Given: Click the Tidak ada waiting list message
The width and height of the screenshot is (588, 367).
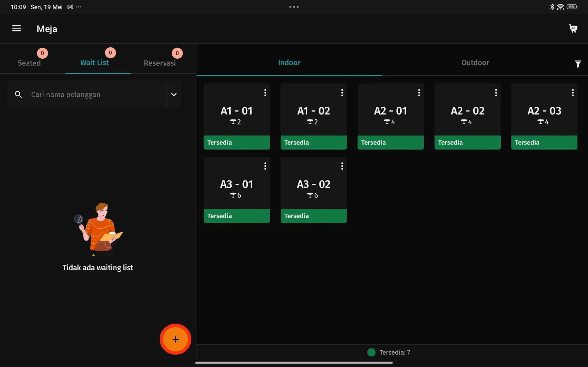Looking at the screenshot, I should click(x=98, y=267).
